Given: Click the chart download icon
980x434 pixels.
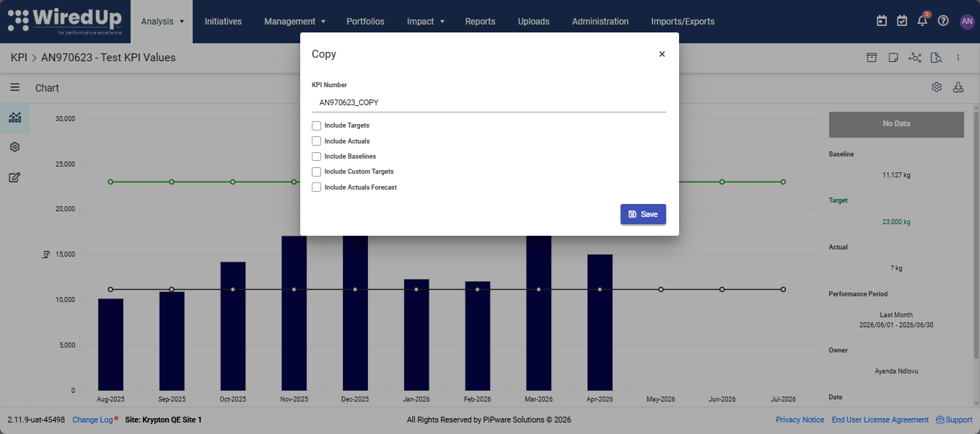Looking at the screenshot, I should pyautogui.click(x=958, y=87).
